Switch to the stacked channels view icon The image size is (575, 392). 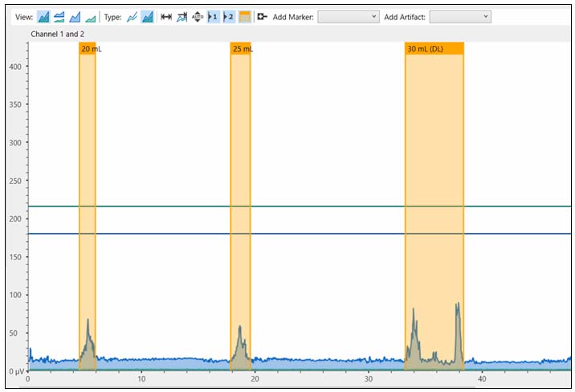(59, 17)
